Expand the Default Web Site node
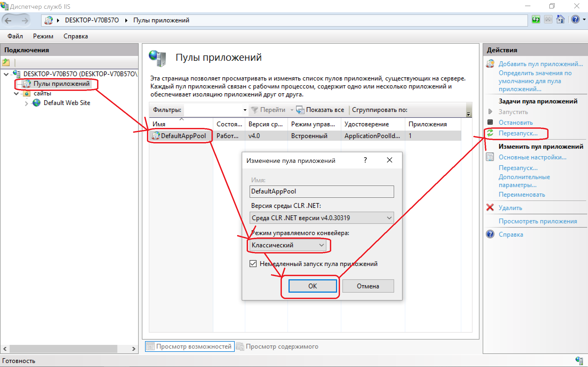The height and width of the screenshot is (367, 588). pos(26,103)
